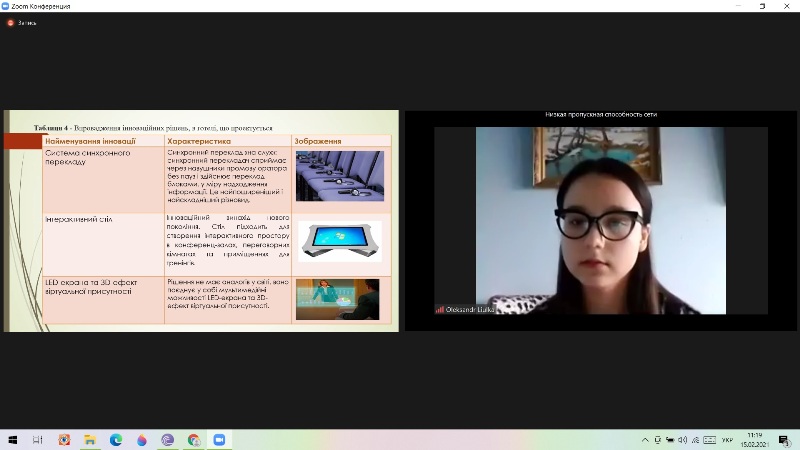The image size is (800, 450).
Task: Open the touch keyboard tray icon
Action: 709,440
